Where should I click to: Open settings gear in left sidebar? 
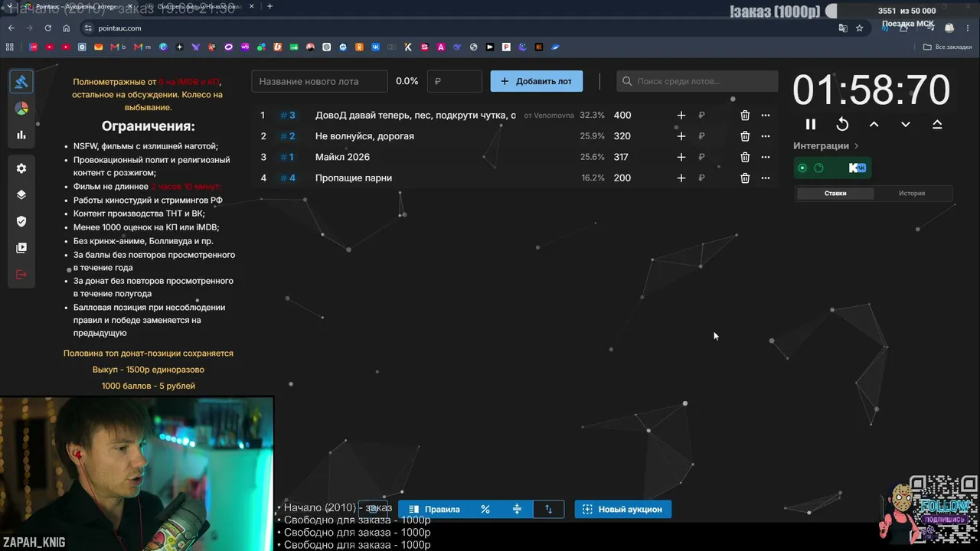pos(21,168)
